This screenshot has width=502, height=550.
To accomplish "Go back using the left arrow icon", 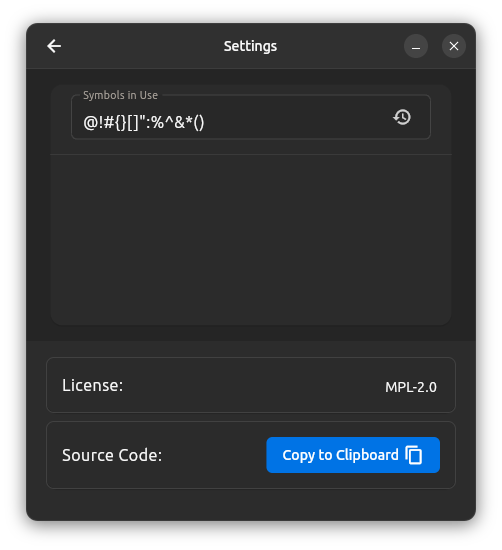I will tap(54, 46).
